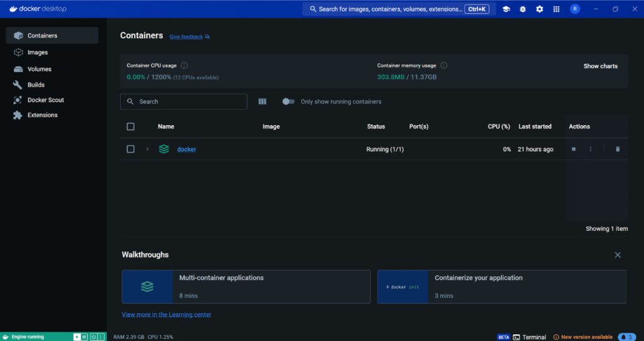The height and width of the screenshot is (341, 644).
Task: Sort by the Status column header
Action: coord(376,126)
